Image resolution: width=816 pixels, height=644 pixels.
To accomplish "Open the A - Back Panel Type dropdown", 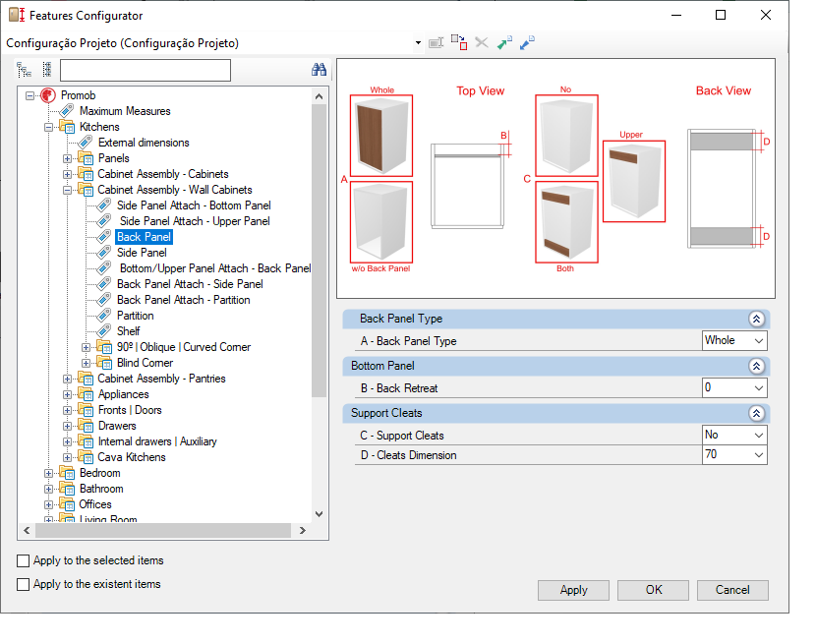I will coord(759,341).
